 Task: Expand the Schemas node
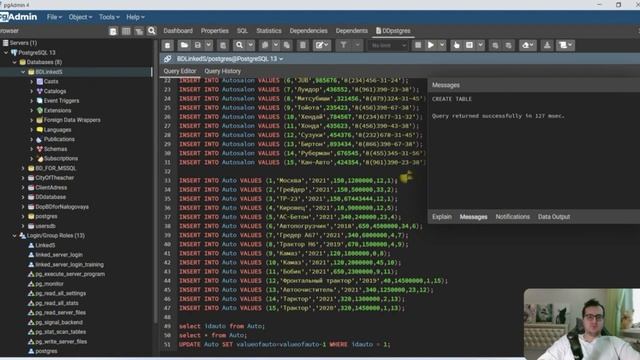point(31,149)
